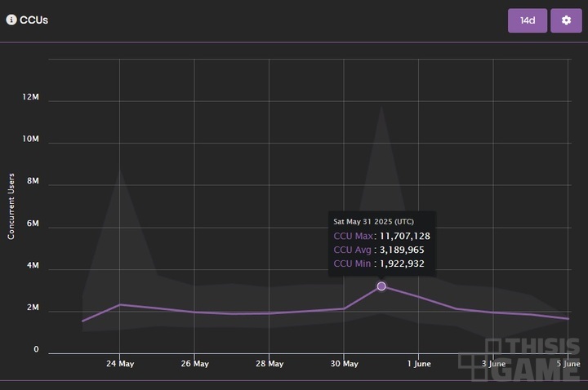Screen dimensions: 588x390
Task: Open the 14d time range selector
Action: (x=527, y=20)
